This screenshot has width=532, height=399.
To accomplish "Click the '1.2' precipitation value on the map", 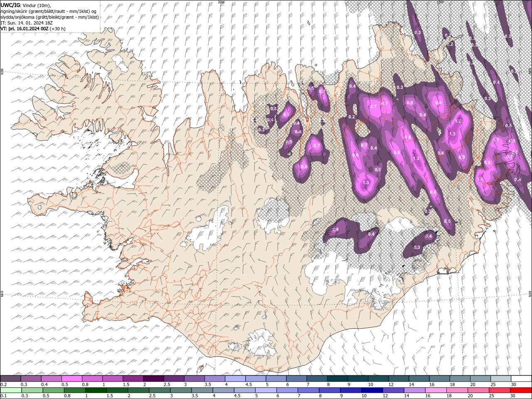I will coord(458,121).
